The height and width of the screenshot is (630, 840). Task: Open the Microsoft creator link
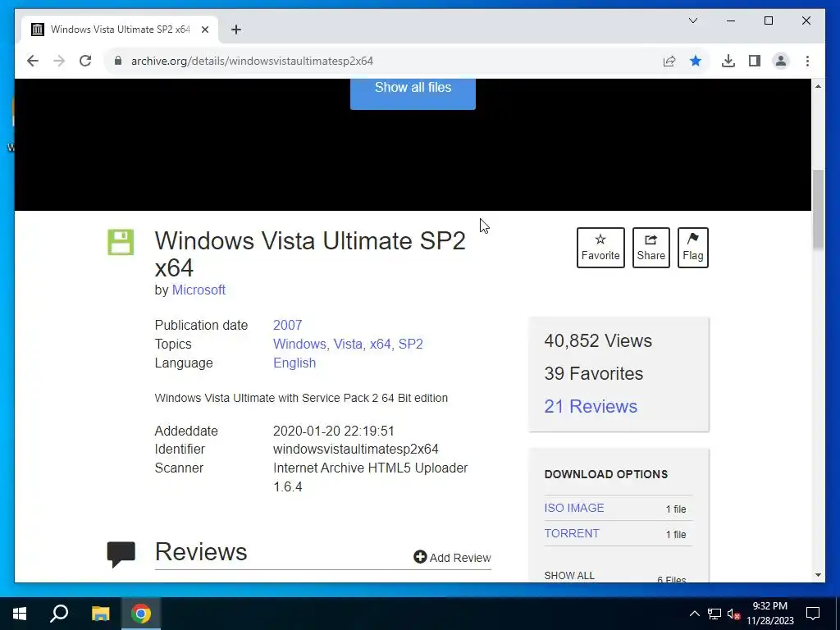point(199,290)
